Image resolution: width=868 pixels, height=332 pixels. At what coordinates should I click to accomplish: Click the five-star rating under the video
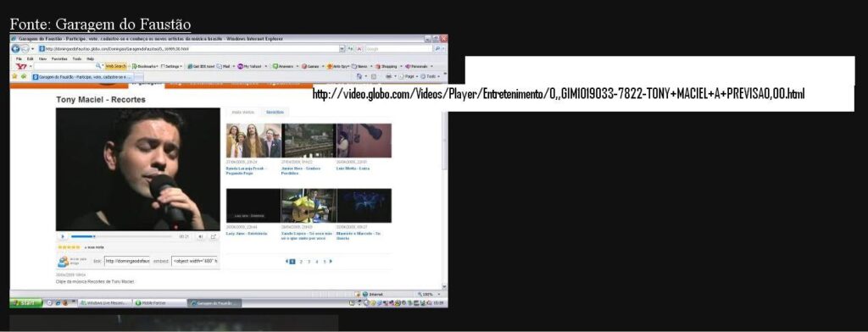pyautogui.click(x=69, y=247)
